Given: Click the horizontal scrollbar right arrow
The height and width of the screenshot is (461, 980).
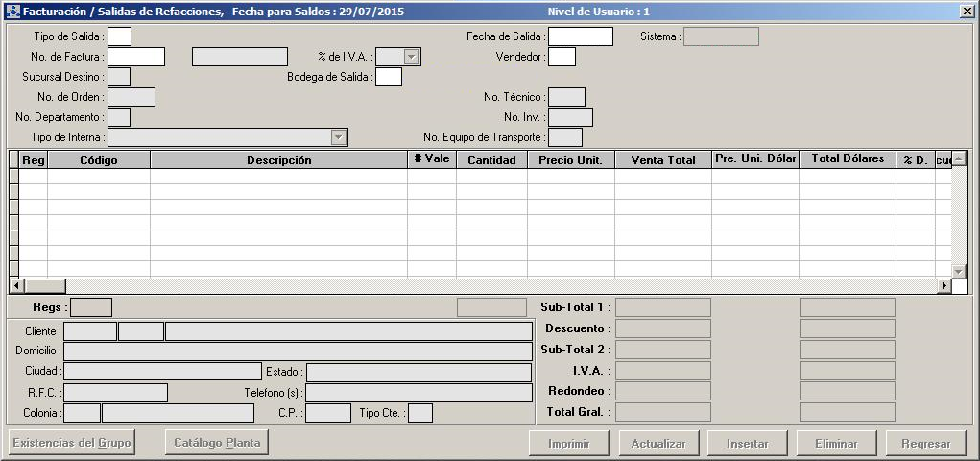Looking at the screenshot, I should click(944, 286).
